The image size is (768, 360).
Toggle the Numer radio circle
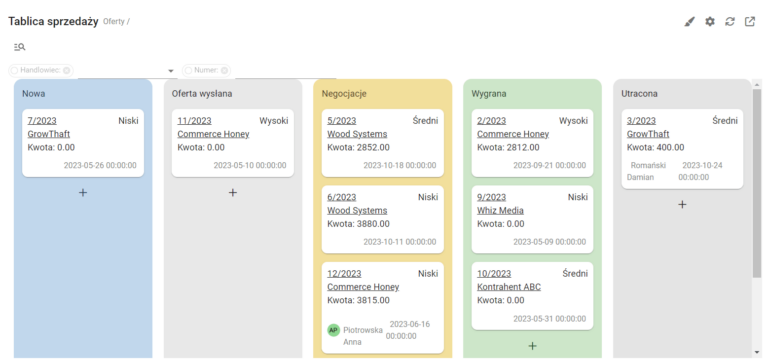click(189, 71)
